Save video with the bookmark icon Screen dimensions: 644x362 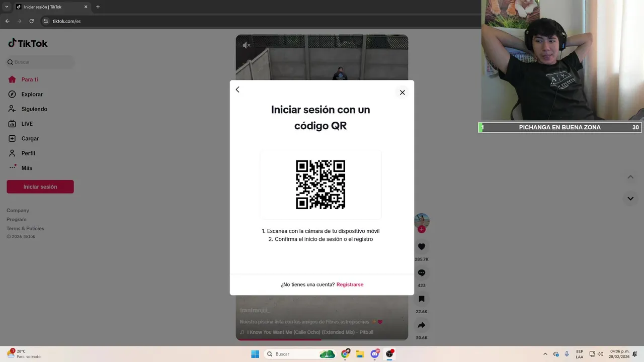(x=422, y=299)
